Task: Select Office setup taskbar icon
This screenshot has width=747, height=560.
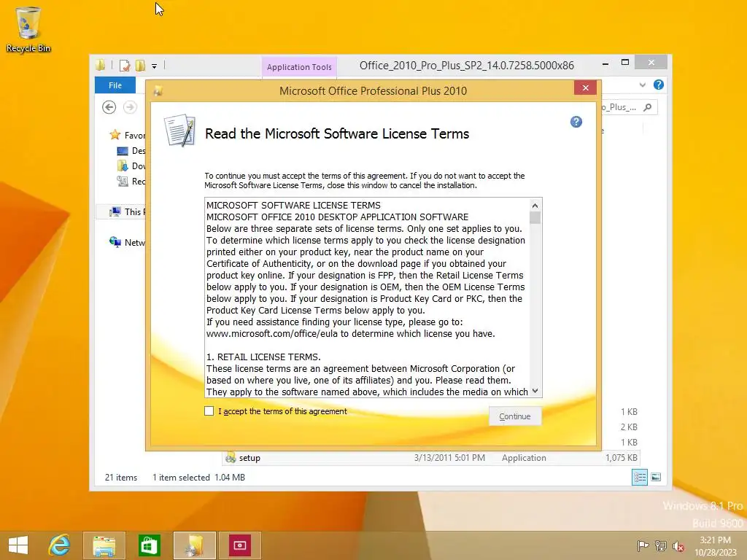Action: pyautogui.click(x=194, y=545)
